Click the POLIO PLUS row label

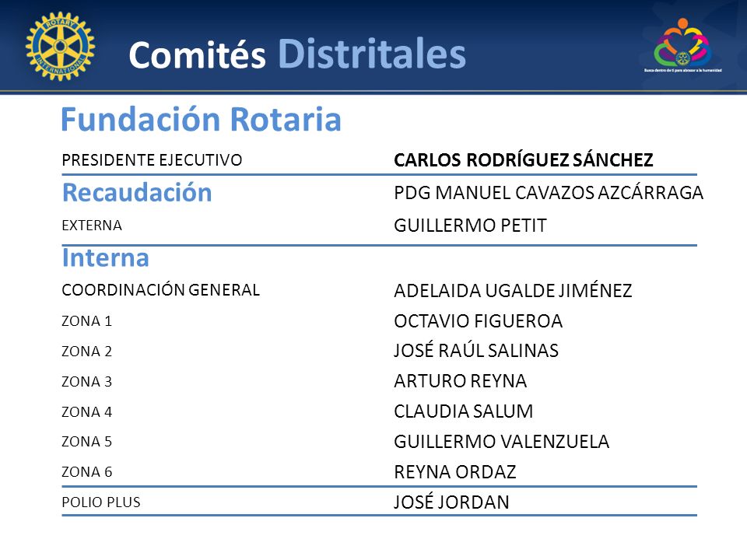[101, 502]
